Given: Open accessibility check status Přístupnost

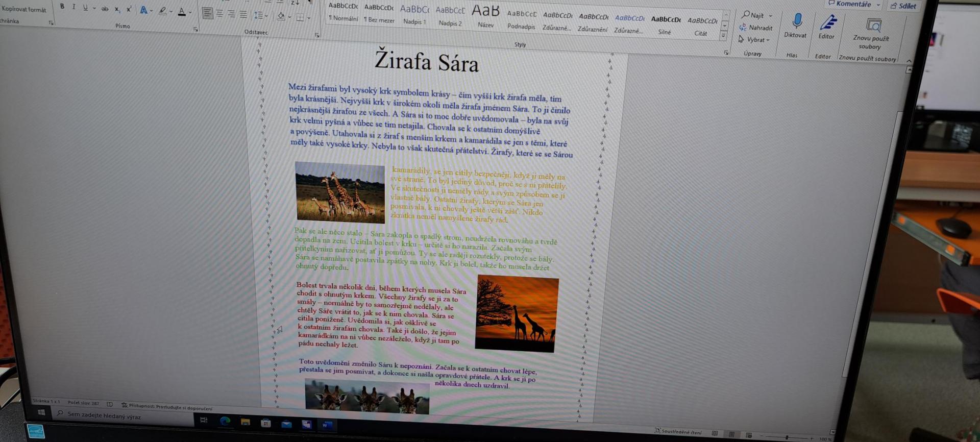Looking at the screenshot, I should (x=167, y=407).
